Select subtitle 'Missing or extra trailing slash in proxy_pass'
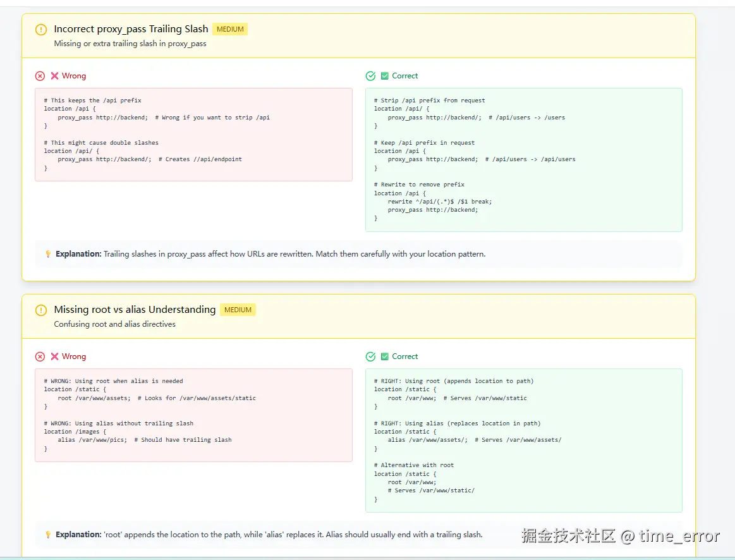 [x=130, y=44]
